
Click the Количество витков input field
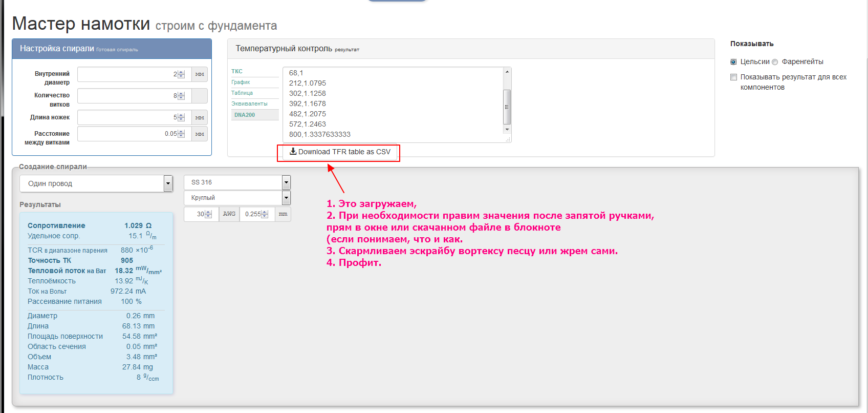coord(134,96)
